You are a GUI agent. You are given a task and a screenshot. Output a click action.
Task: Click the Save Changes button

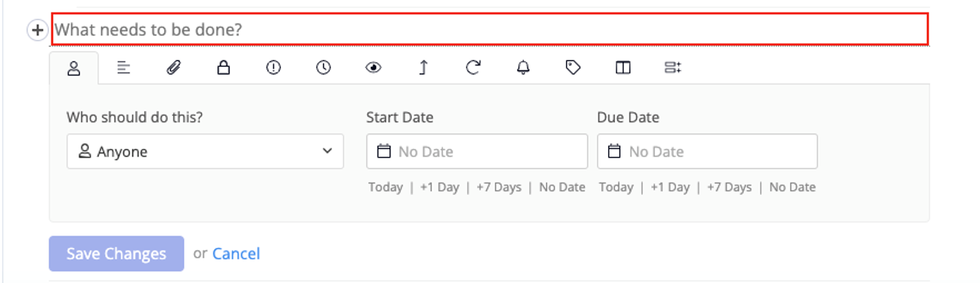[117, 254]
